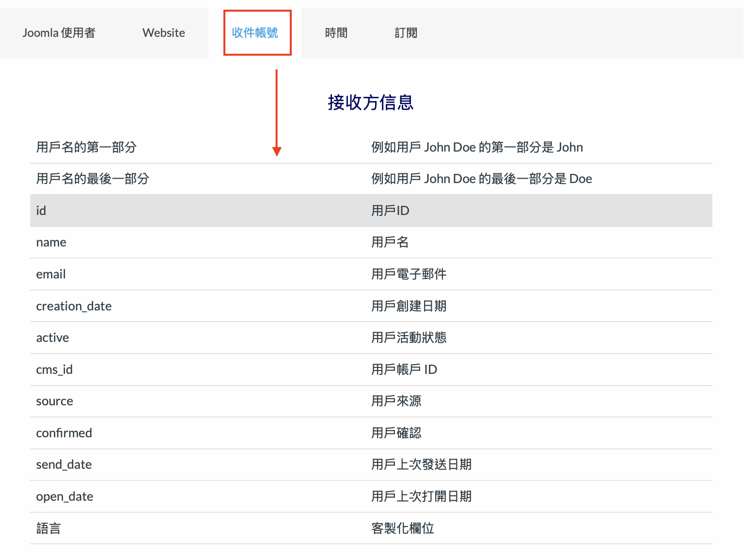Switch to the 時間 tab
This screenshot has width=756, height=554.
[x=336, y=33]
